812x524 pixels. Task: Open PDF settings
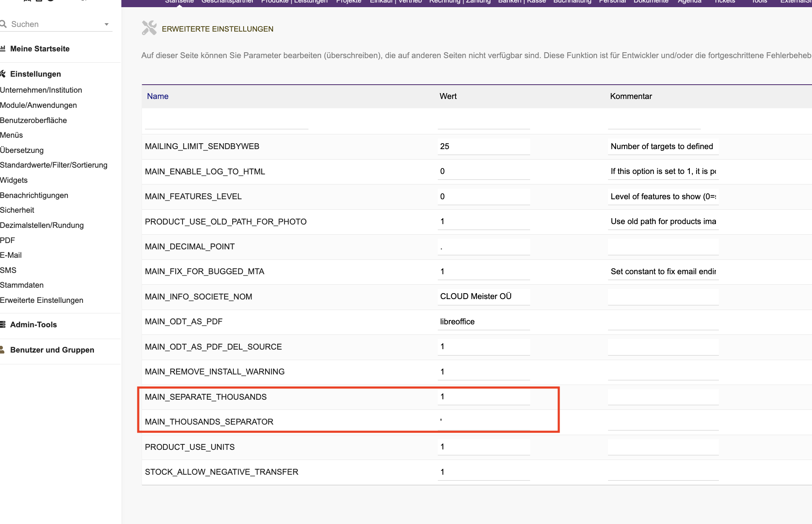coord(7,241)
